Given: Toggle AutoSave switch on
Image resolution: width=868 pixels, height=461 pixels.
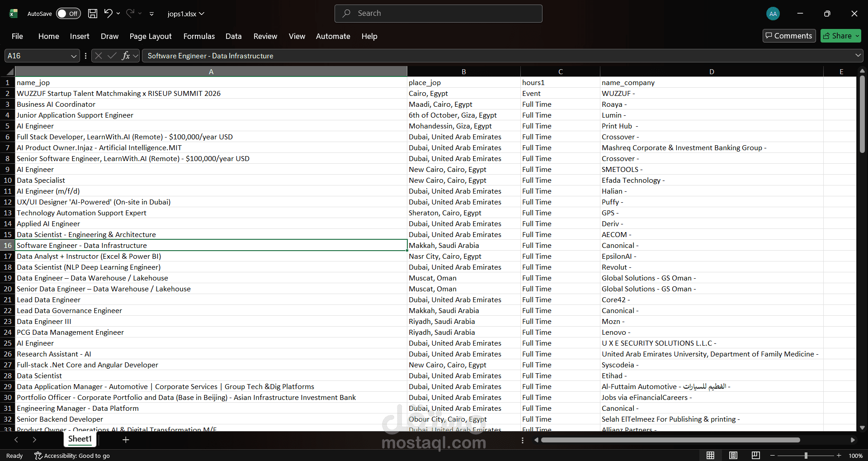Looking at the screenshot, I should (x=68, y=14).
